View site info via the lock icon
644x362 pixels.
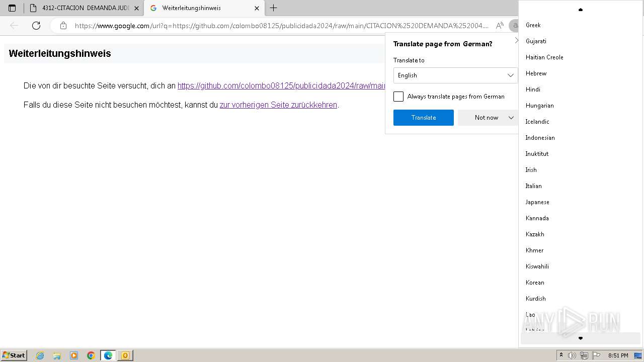[x=63, y=26]
